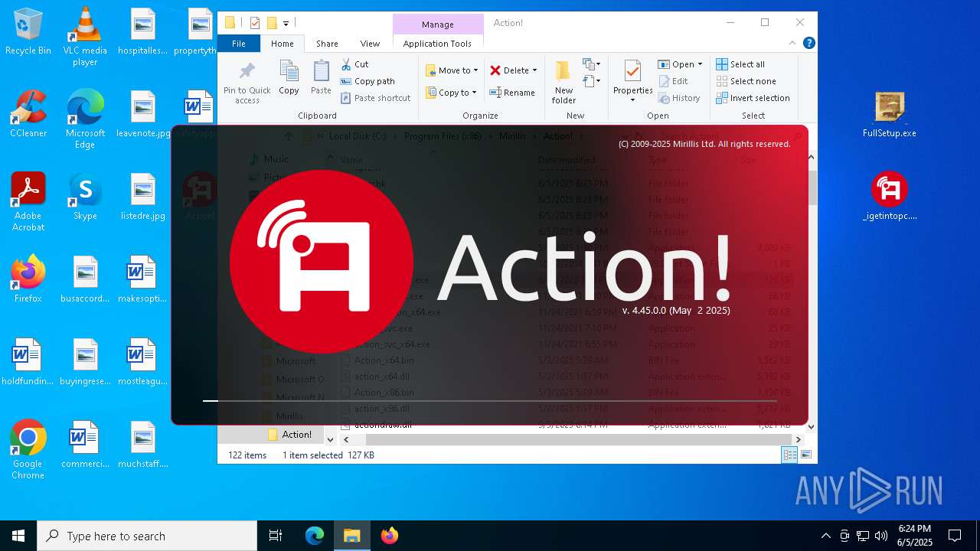Image resolution: width=980 pixels, height=551 pixels.
Task: Open the Application Tools tab
Action: pos(437,44)
